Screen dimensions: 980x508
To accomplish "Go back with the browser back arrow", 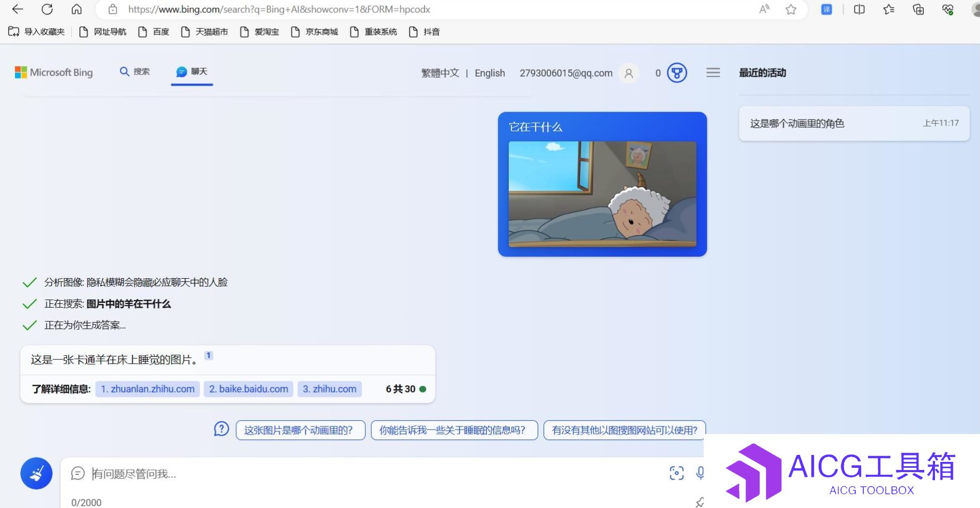I will click(18, 9).
